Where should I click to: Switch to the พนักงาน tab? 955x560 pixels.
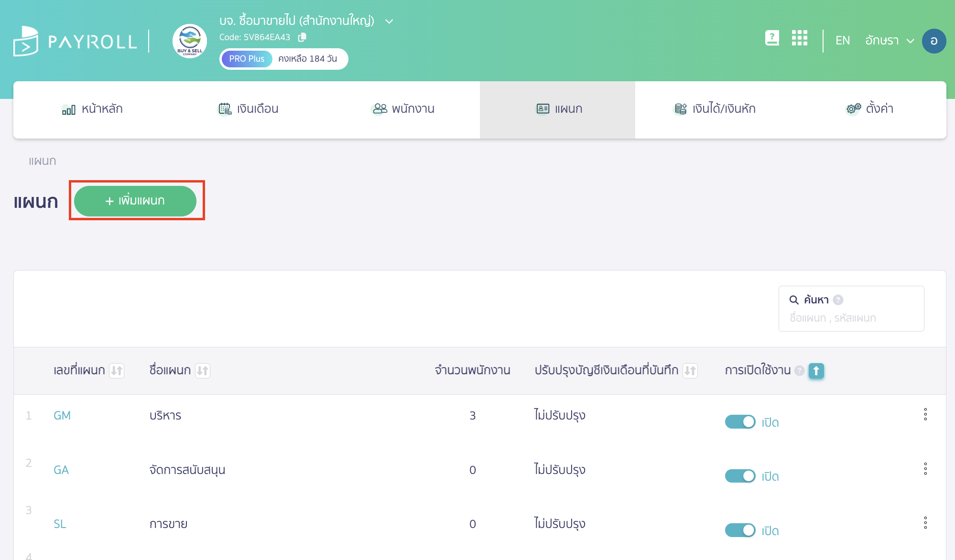pyautogui.click(x=403, y=109)
